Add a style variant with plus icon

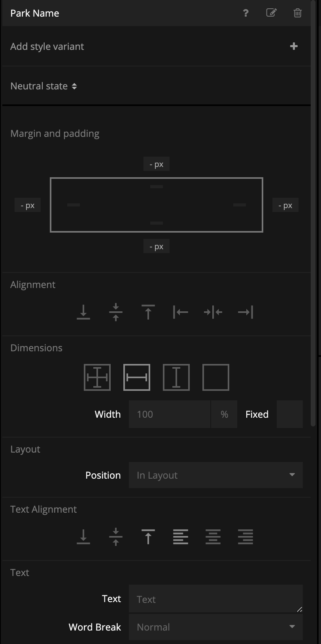tap(294, 46)
